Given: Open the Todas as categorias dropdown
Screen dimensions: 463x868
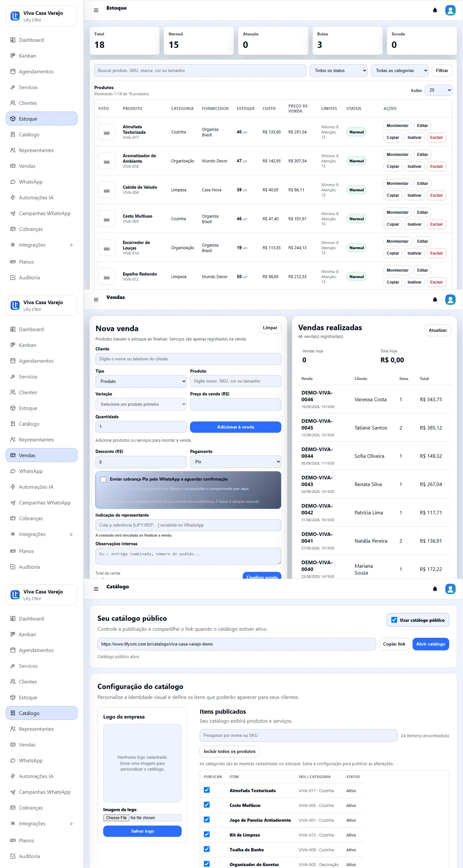Looking at the screenshot, I should pos(400,71).
